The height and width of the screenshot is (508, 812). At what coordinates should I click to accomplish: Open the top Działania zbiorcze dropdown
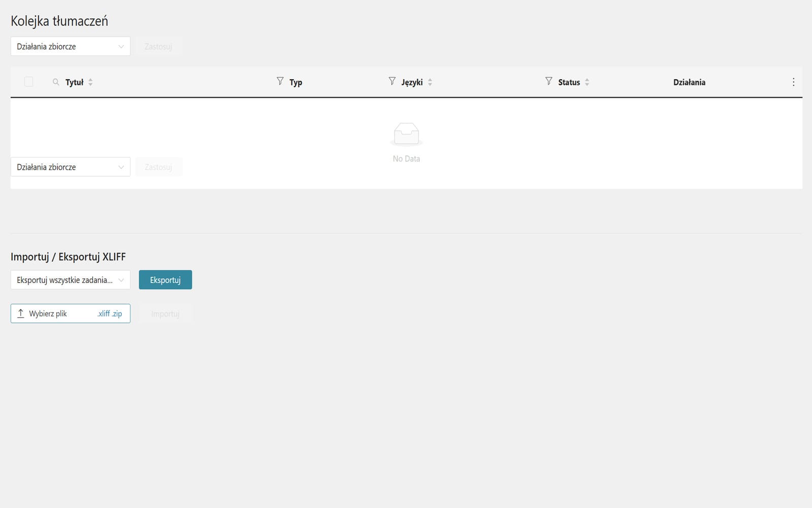(71, 46)
